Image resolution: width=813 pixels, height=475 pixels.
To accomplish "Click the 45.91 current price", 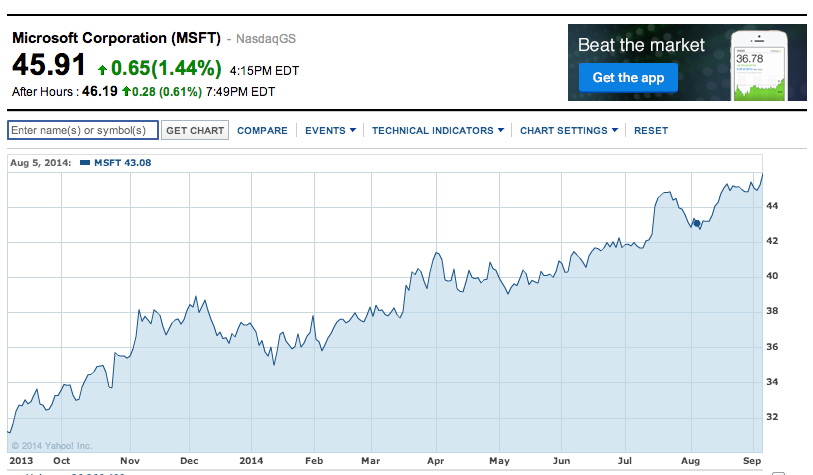I will click(x=48, y=66).
